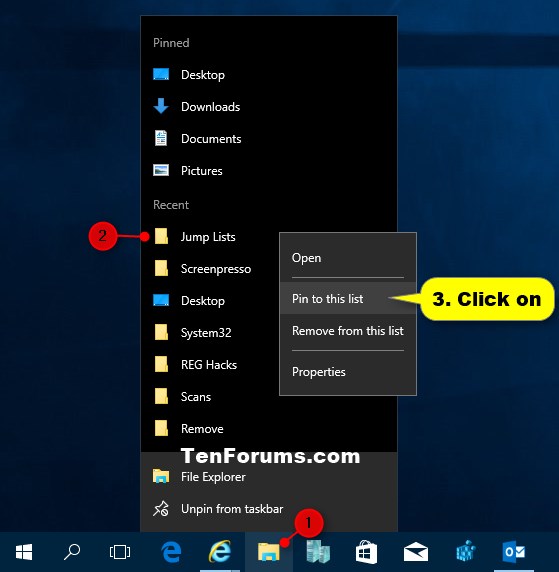Open File Explorer from jump list text
Image resolution: width=559 pixels, height=572 pixels.
[213, 477]
